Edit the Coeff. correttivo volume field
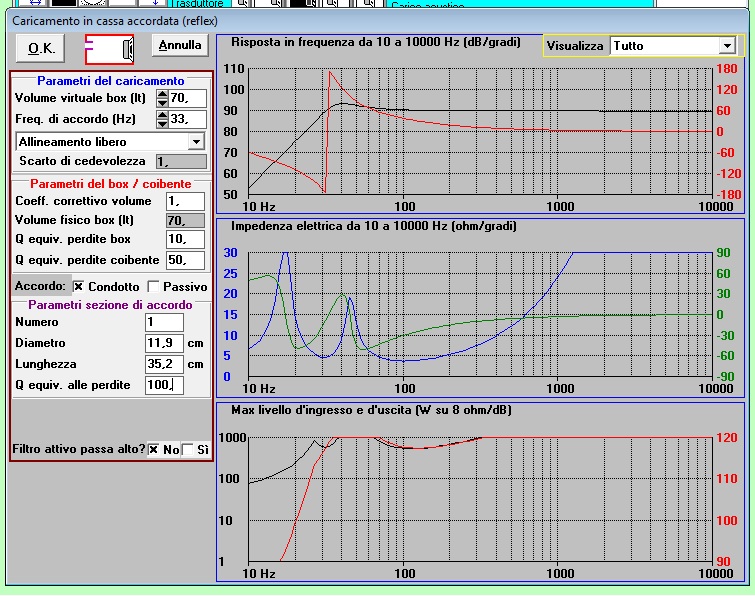The width and height of the screenshot is (755, 596). pyautogui.click(x=185, y=201)
